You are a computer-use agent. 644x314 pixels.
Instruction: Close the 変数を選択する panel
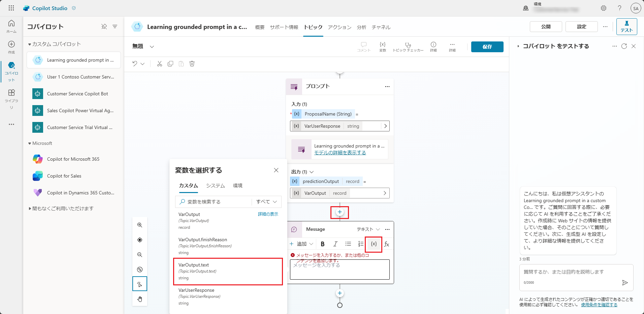click(x=276, y=170)
